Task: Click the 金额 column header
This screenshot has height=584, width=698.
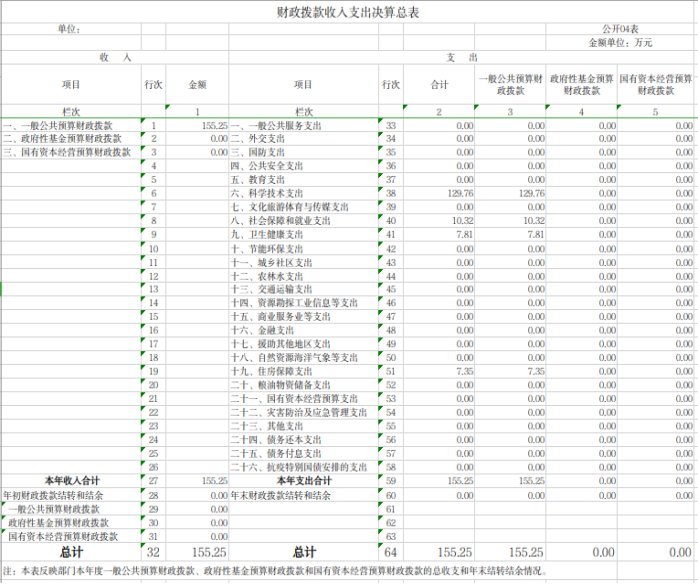Action: [x=198, y=86]
